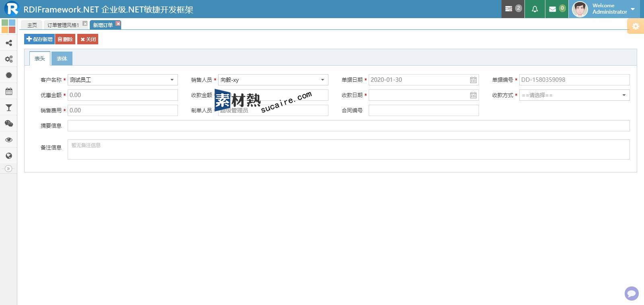Click the RDIFramework R logo icon

click(12, 8)
